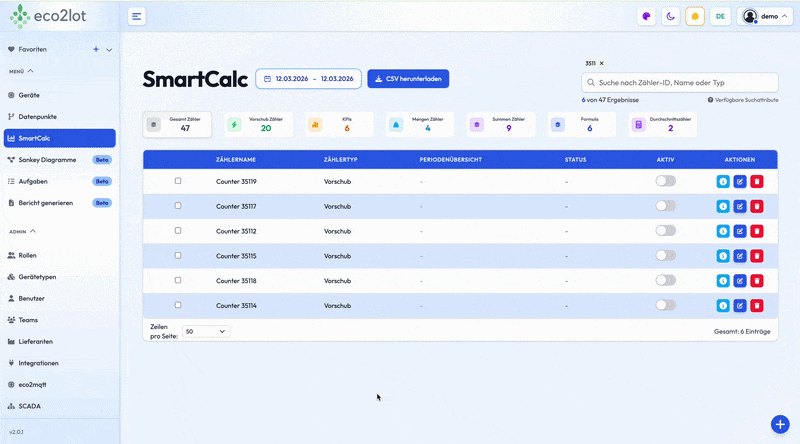Open Verfügbare Suchattribute help link
The width and height of the screenshot is (800, 444).
[x=743, y=100]
